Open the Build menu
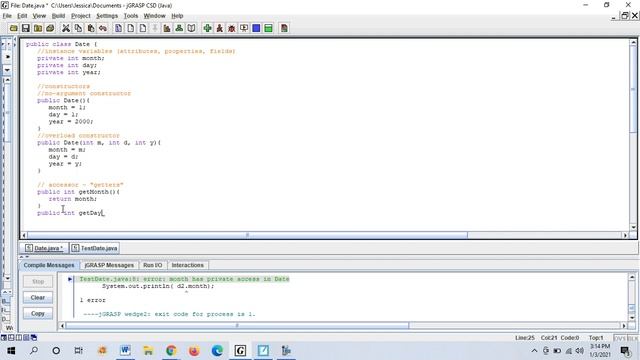Image resolution: width=640 pixels, height=360 pixels. tap(58, 16)
